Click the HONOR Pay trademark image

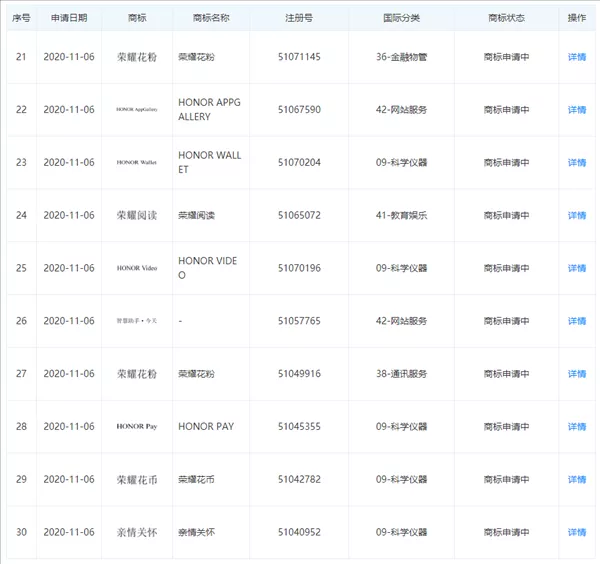click(137, 426)
